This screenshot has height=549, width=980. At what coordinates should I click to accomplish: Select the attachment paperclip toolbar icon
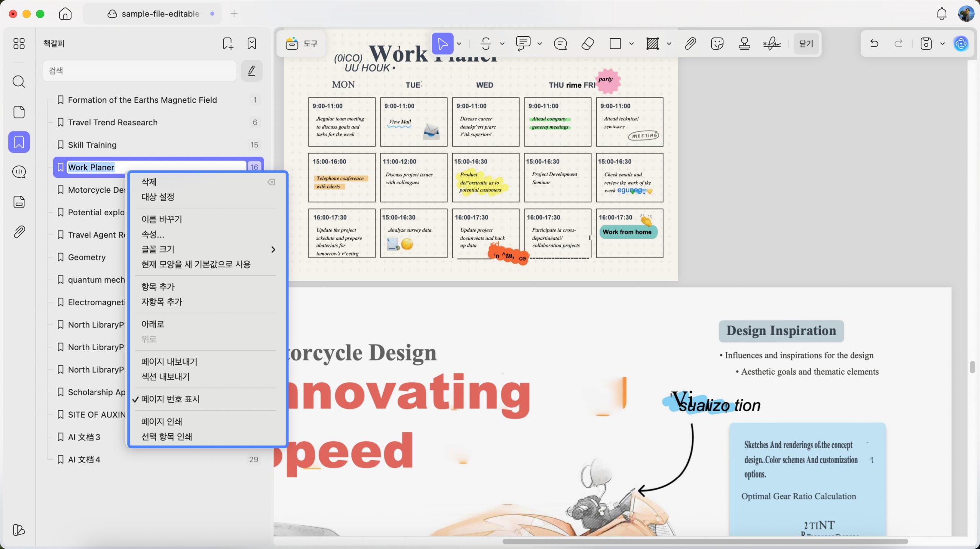click(x=690, y=43)
